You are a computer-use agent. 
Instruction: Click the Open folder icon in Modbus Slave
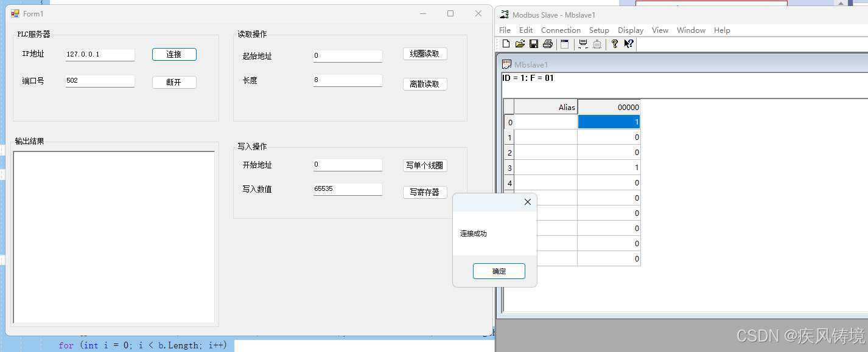[x=520, y=44]
